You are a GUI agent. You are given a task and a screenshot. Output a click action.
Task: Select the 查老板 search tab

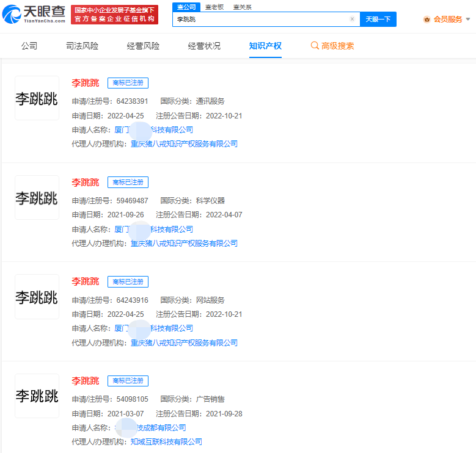[x=214, y=7]
